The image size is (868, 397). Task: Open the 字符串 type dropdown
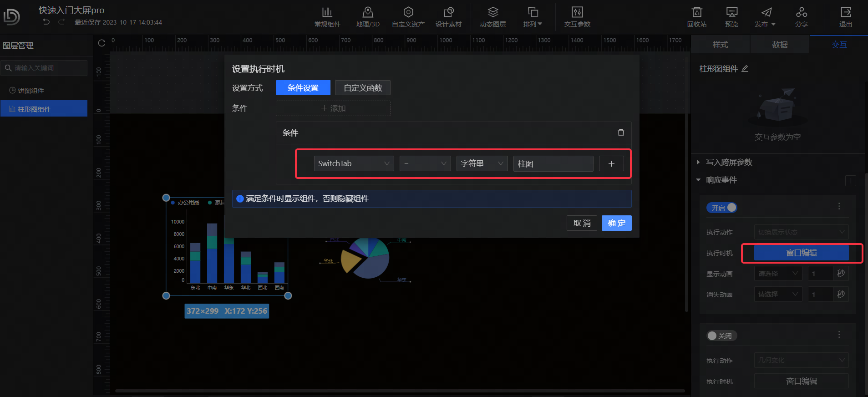tap(482, 163)
